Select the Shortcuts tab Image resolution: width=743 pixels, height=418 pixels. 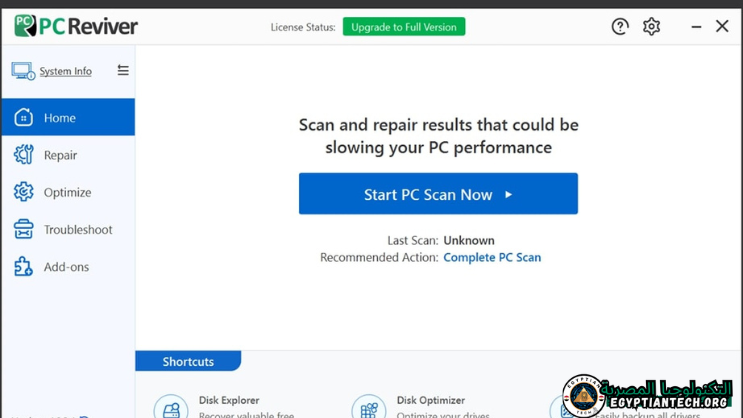[x=188, y=361]
